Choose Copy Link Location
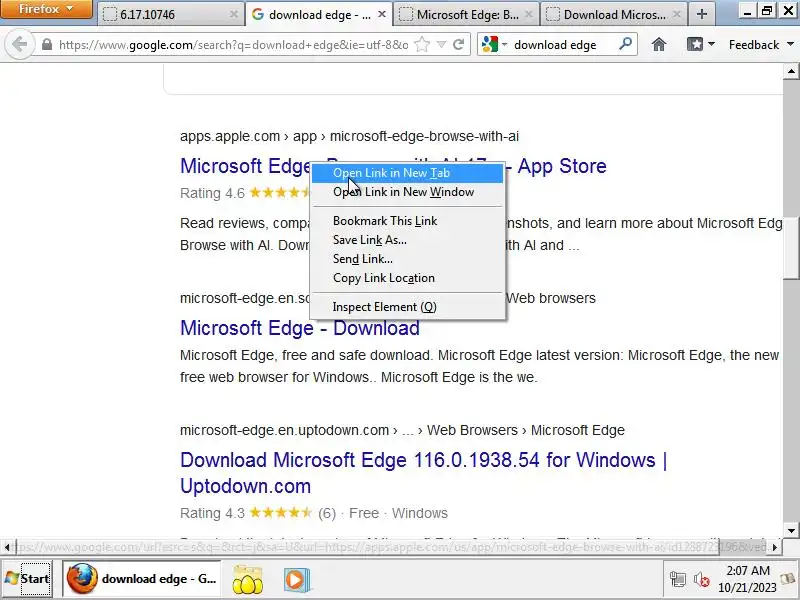Image resolution: width=800 pixels, height=600 pixels. 408,278
